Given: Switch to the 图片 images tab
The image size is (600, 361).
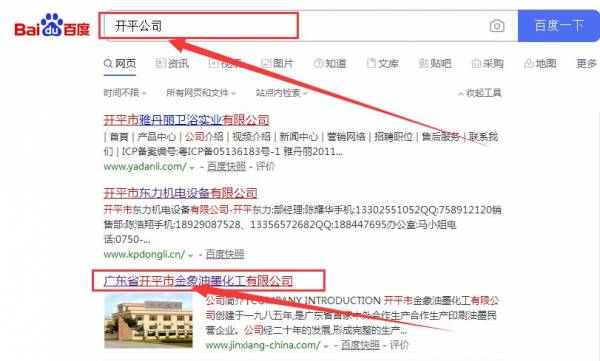Looking at the screenshot, I should [x=277, y=63].
